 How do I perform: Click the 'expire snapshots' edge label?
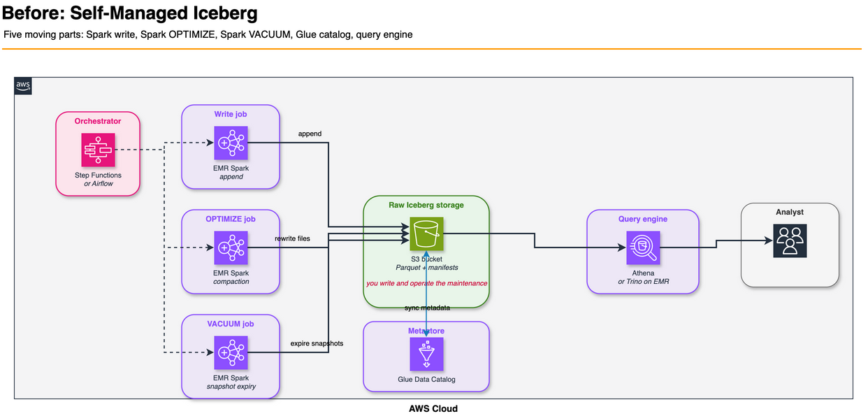coord(317,343)
